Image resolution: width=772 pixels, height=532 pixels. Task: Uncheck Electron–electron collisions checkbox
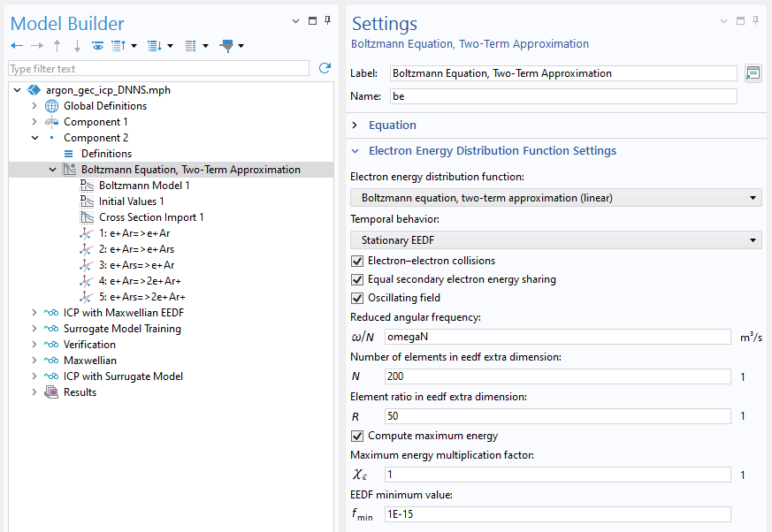pyautogui.click(x=357, y=261)
